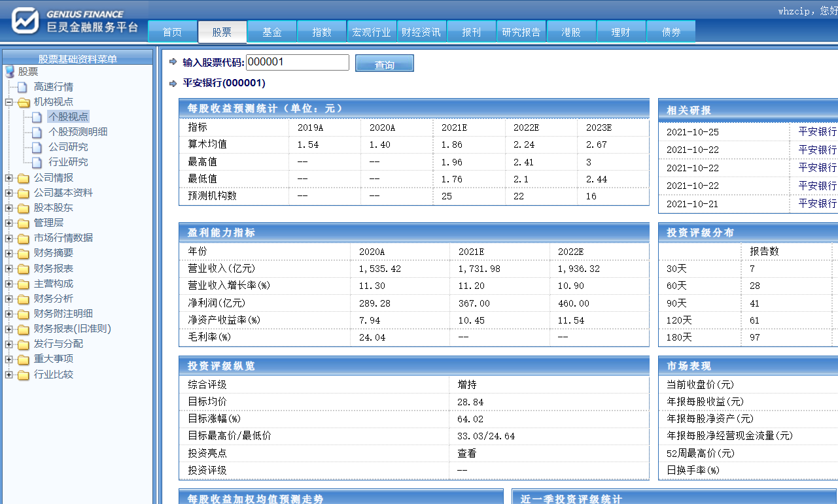Screen dimensions: 838x504
Task: Click the arrow icon before 输入股票代码
Action: [x=173, y=62]
